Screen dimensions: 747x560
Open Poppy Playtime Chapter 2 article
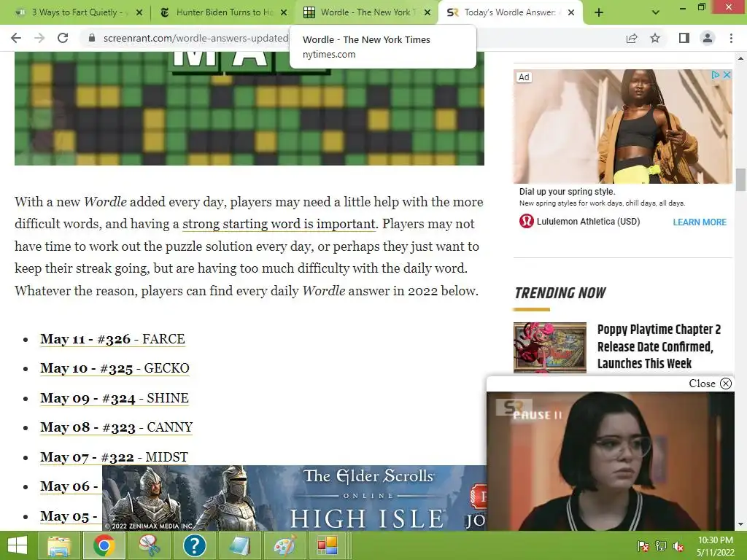pyautogui.click(x=659, y=346)
